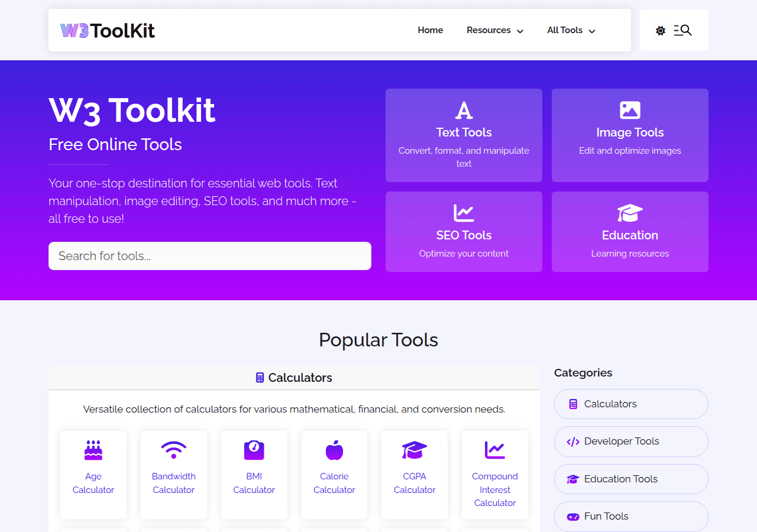The image size is (757, 532).
Task: Click the code brackets Developer Tools icon
Action: pyautogui.click(x=572, y=442)
